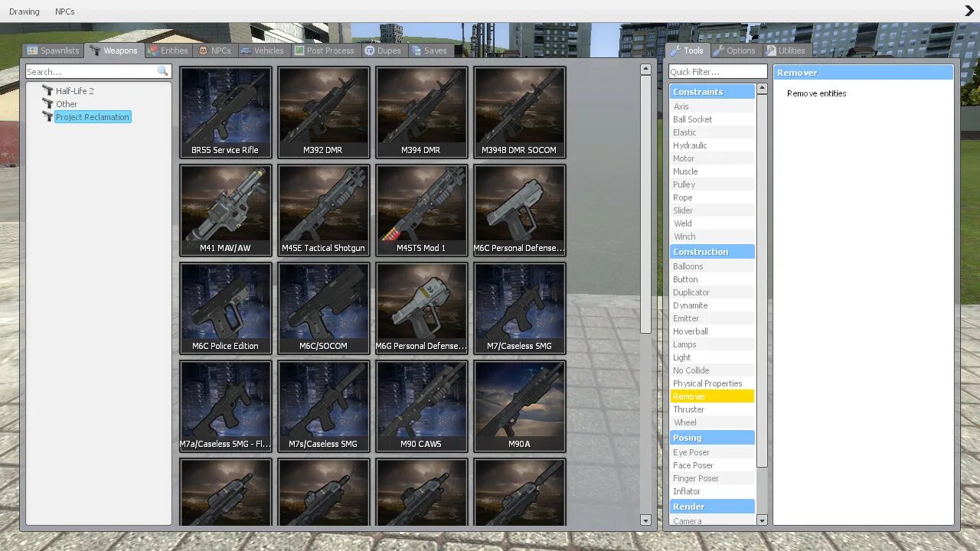Pick the M394 DMR weapon

[x=422, y=112]
